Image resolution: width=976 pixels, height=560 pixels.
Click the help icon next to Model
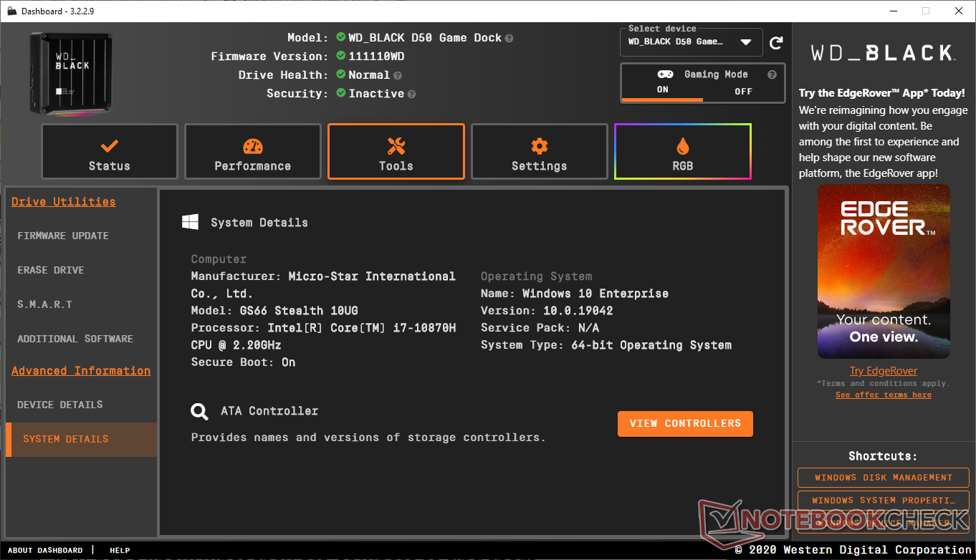pos(509,38)
